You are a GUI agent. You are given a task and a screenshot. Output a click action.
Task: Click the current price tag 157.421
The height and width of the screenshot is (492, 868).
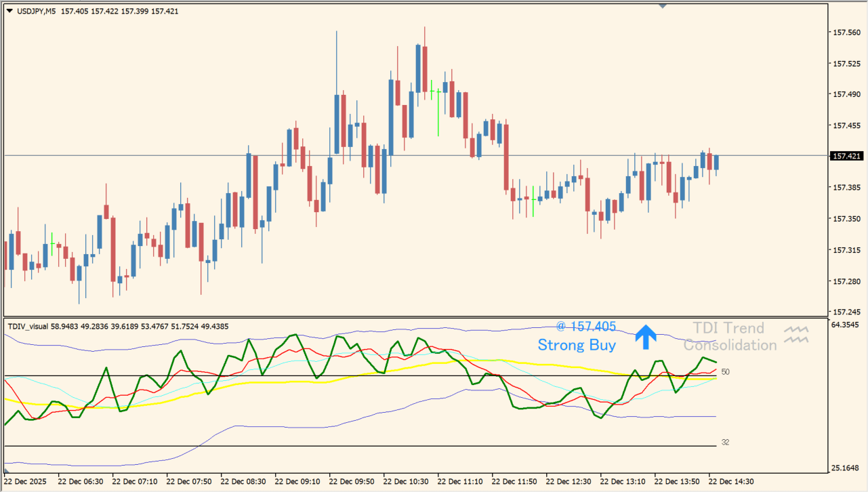(x=847, y=156)
